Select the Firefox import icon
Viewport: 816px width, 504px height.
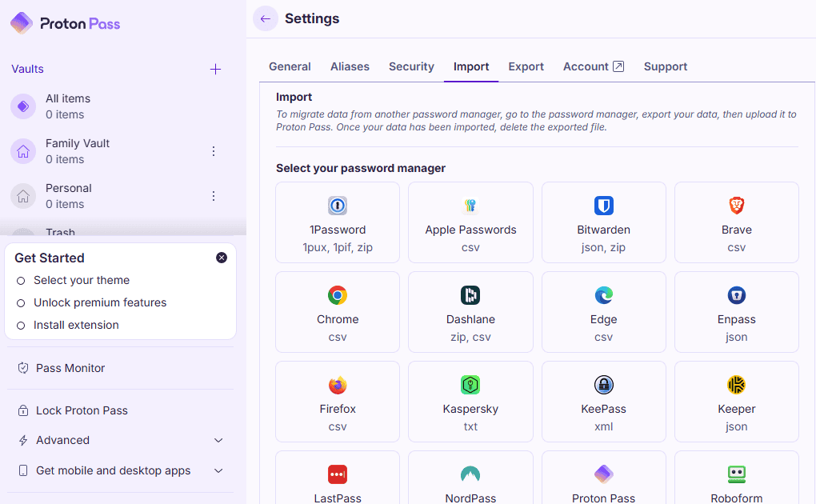[x=338, y=386]
